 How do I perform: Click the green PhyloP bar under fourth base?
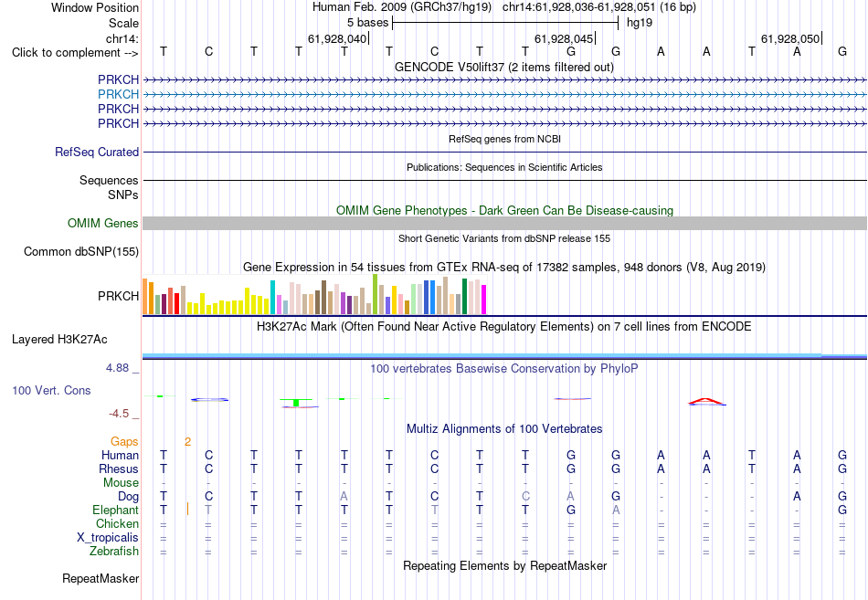point(297,402)
